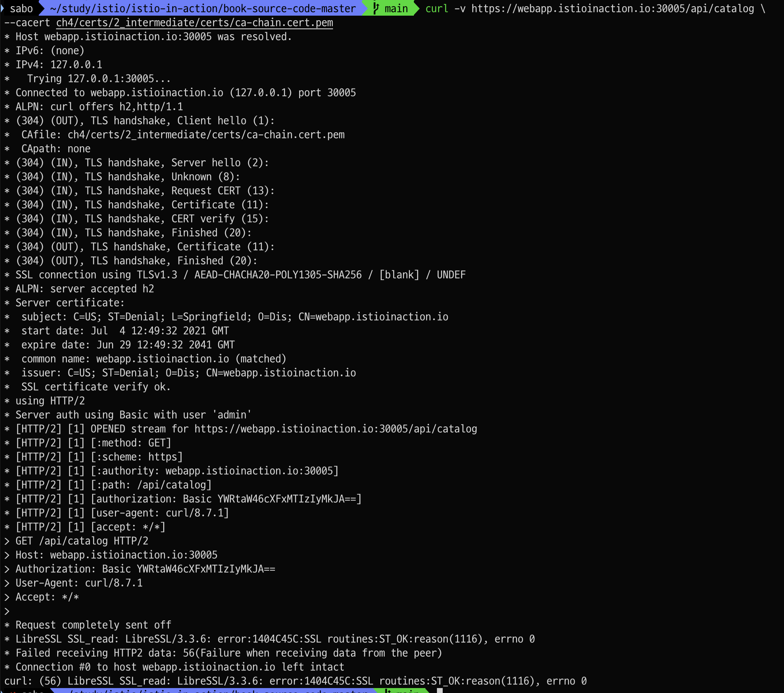Click the 'IPv4: 127.0.0.1' line
This screenshot has width=784, height=693.
(x=53, y=65)
